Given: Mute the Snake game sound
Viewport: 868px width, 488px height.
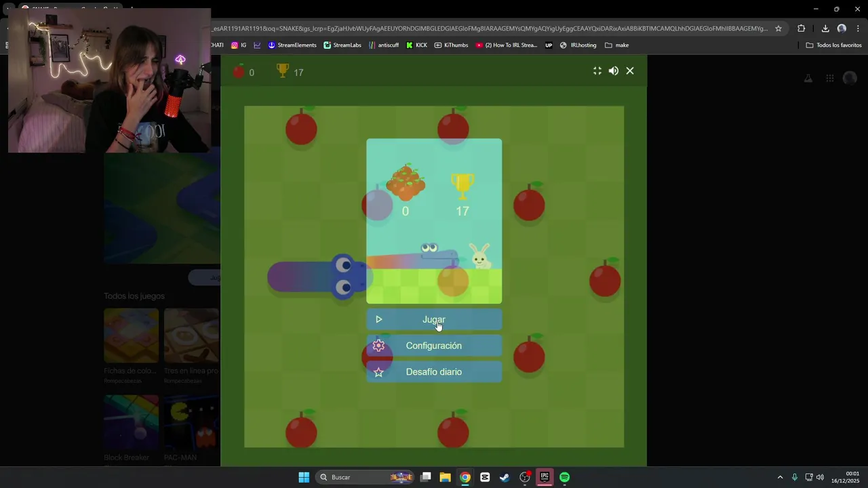Looking at the screenshot, I should click(614, 70).
